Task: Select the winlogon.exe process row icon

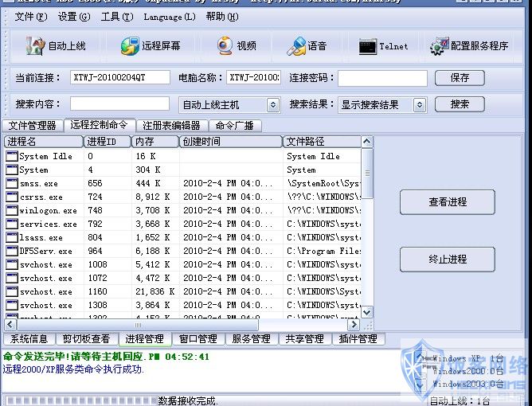Action: (11, 210)
